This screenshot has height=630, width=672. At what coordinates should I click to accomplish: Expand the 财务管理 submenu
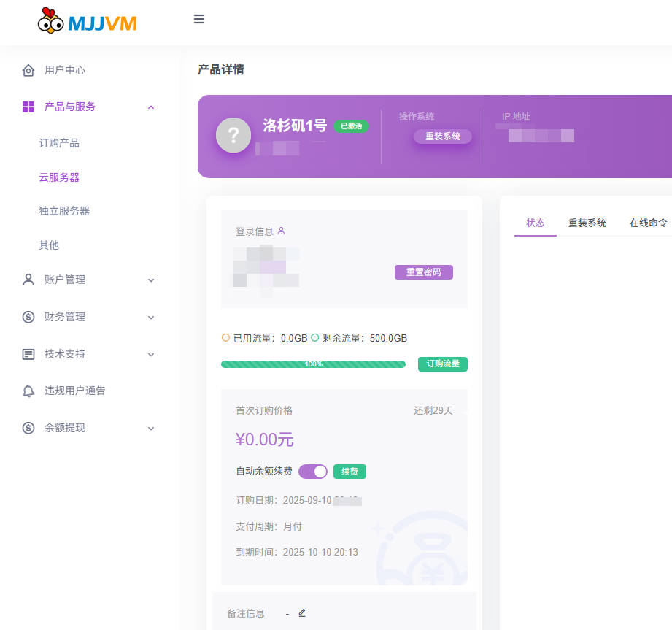pyautogui.click(x=151, y=317)
